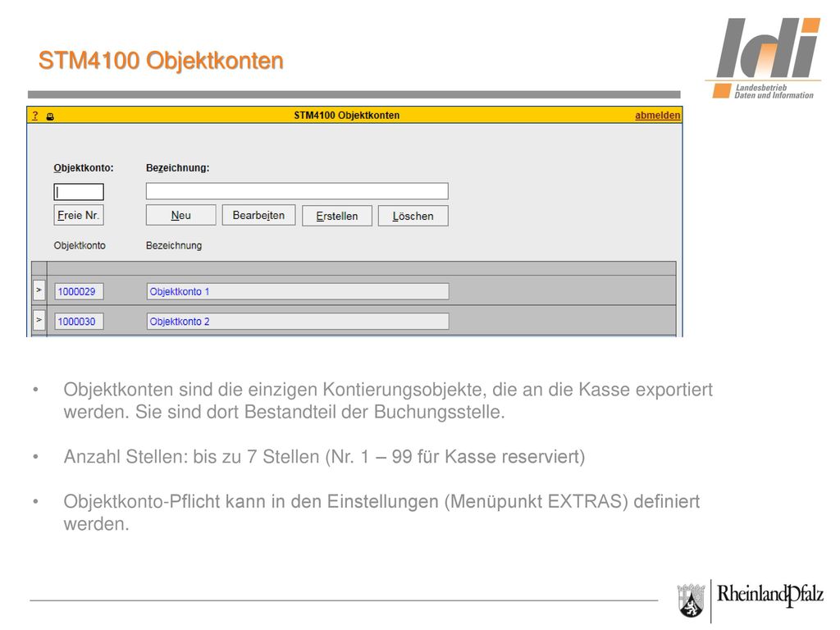Image resolution: width=840 pixels, height=630 pixels.
Task: Click the abmelden link
Action: pyautogui.click(x=657, y=115)
